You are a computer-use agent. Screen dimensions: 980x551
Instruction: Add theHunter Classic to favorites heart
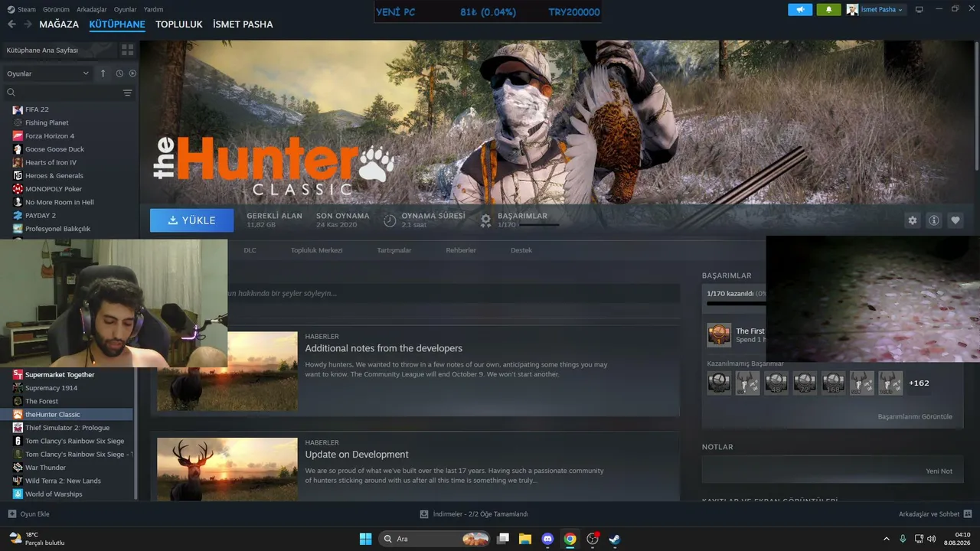coord(955,220)
